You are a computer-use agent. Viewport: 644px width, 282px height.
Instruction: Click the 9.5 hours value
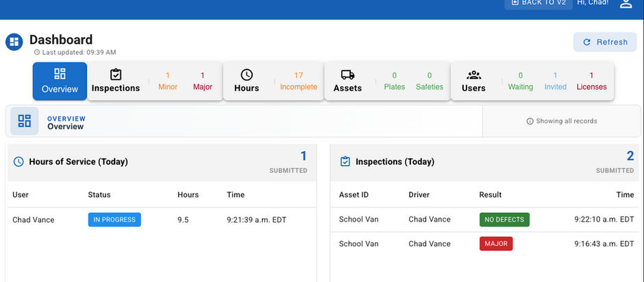pyautogui.click(x=183, y=220)
